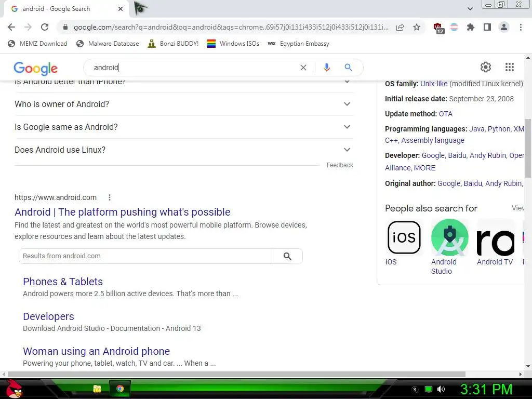Open the volume speaker tray icon
Image resolution: width=532 pixels, height=399 pixels.
coord(441,389)
